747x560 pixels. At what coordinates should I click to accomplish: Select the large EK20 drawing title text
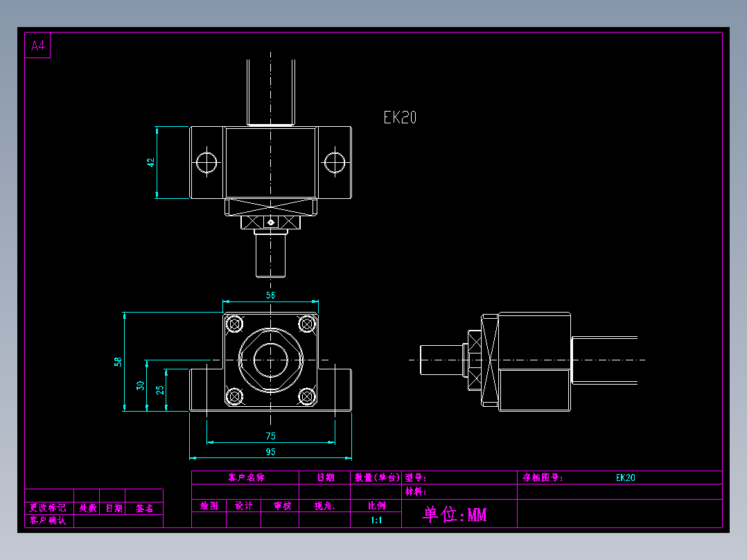pos(401,117)
